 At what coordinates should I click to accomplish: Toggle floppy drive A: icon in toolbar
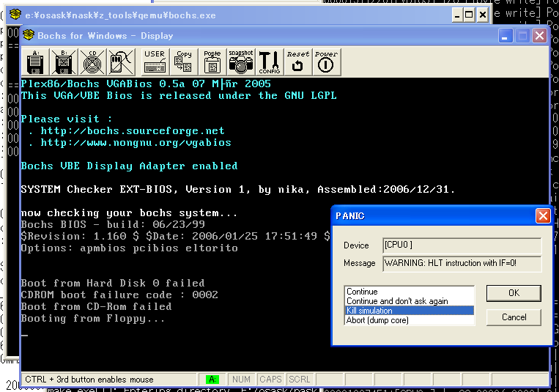click(35, 62)
